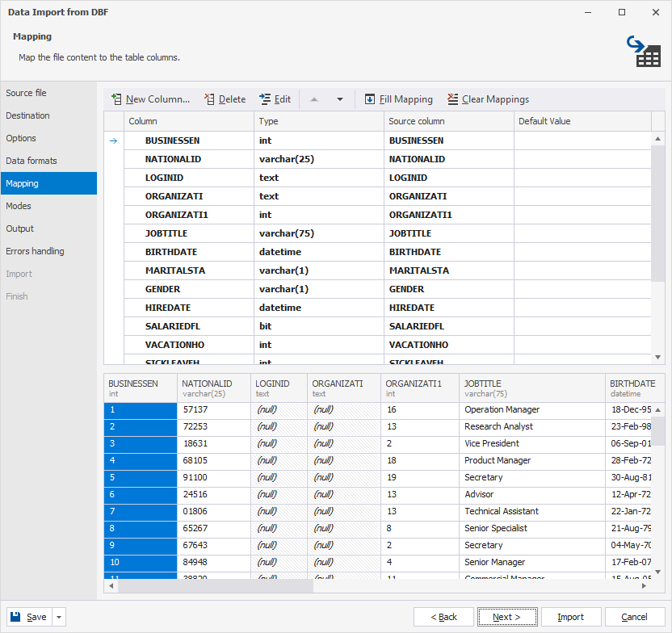Click the ORGANIZATI1 int type cell
The width and height of the screenshot is (672, 633).
click(x=319, y=215)
